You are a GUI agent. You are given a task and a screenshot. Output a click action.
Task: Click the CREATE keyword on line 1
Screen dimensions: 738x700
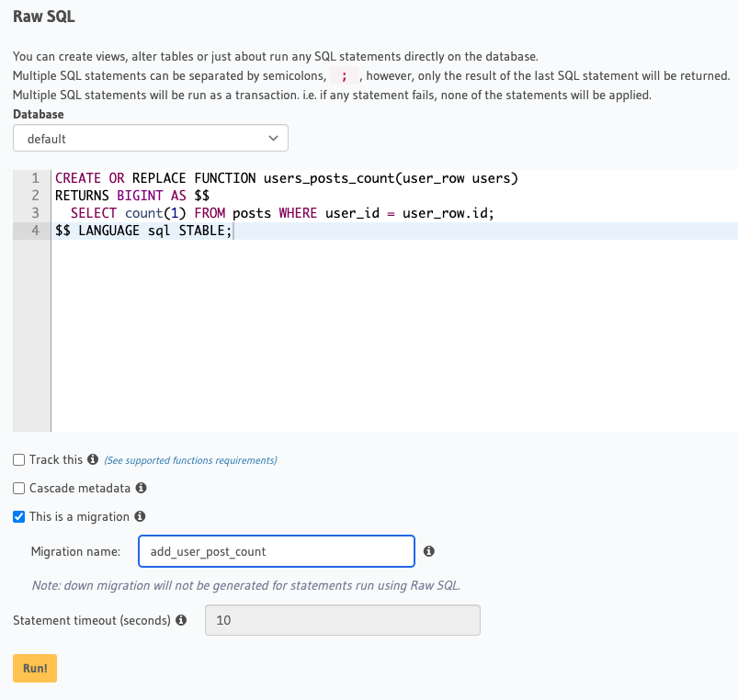(78, 178)
